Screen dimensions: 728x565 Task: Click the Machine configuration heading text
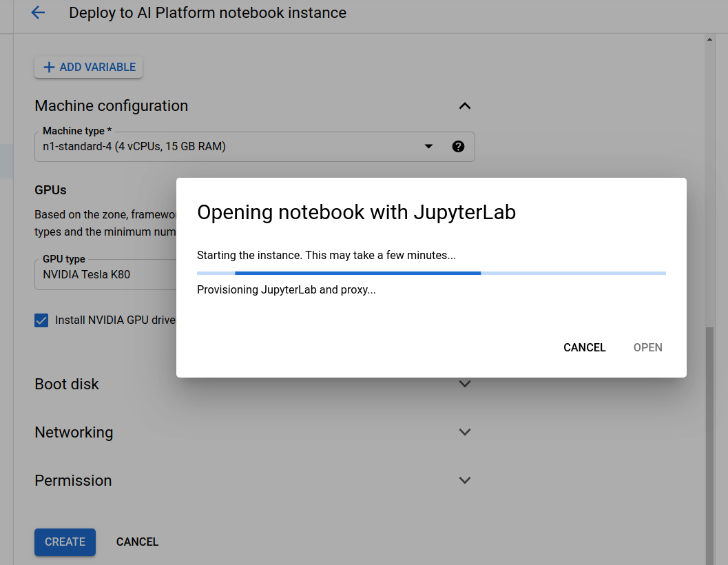click(111, 106)
